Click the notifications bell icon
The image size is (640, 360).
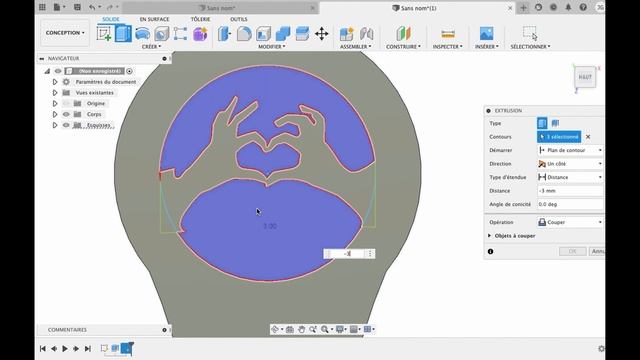pos(568,7)
